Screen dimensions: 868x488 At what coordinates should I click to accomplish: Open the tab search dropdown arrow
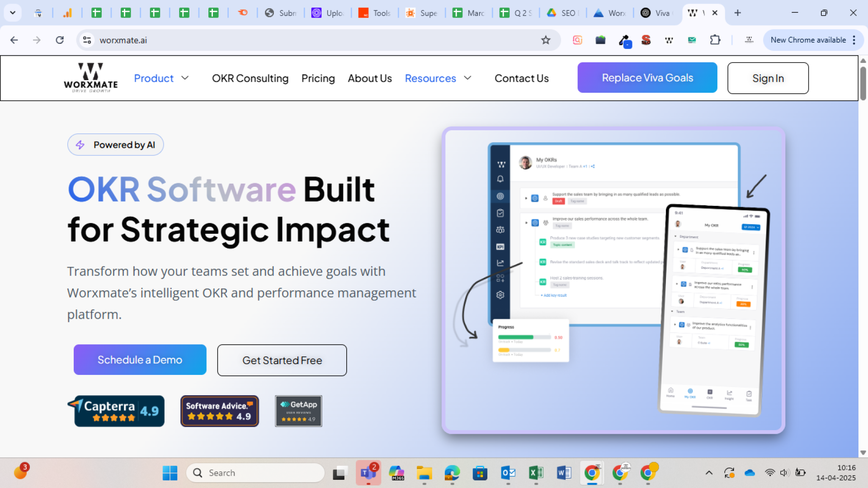click(x=13, y=13)
